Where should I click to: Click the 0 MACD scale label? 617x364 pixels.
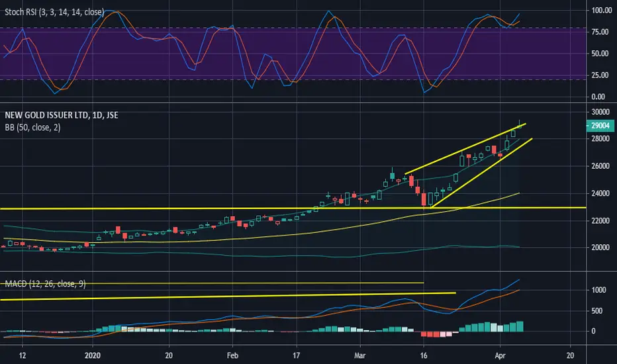coord(593,332)
